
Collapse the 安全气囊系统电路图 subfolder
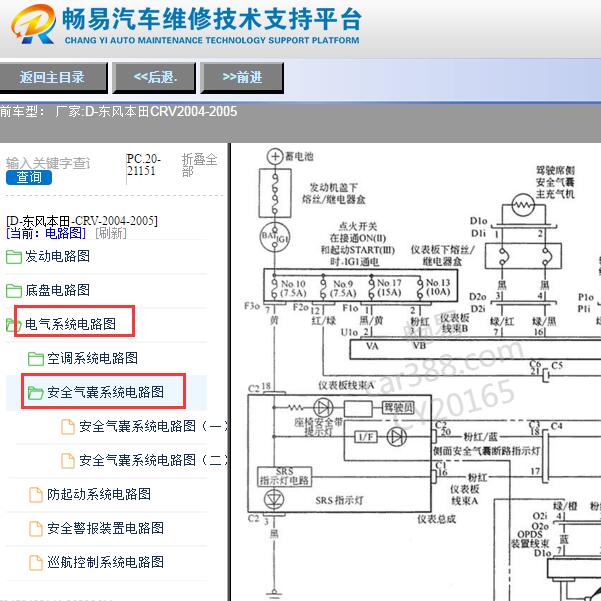coord(105,392)
